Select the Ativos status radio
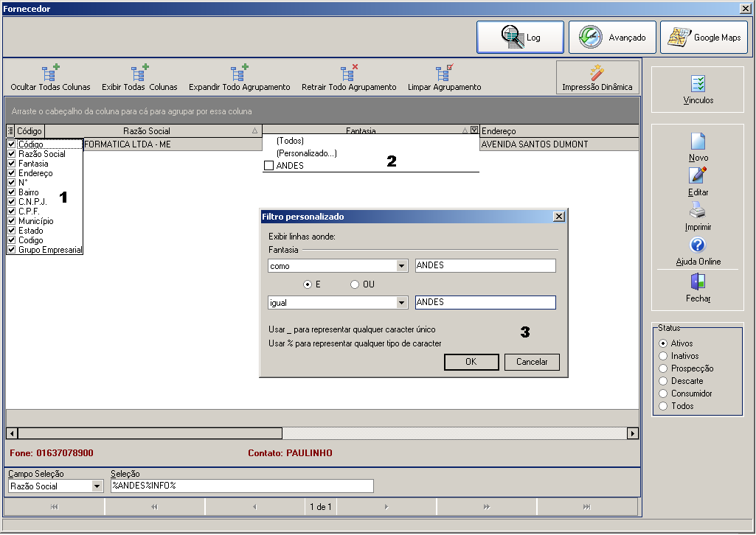This screenshot has width=756, height=535. [663, 343]
